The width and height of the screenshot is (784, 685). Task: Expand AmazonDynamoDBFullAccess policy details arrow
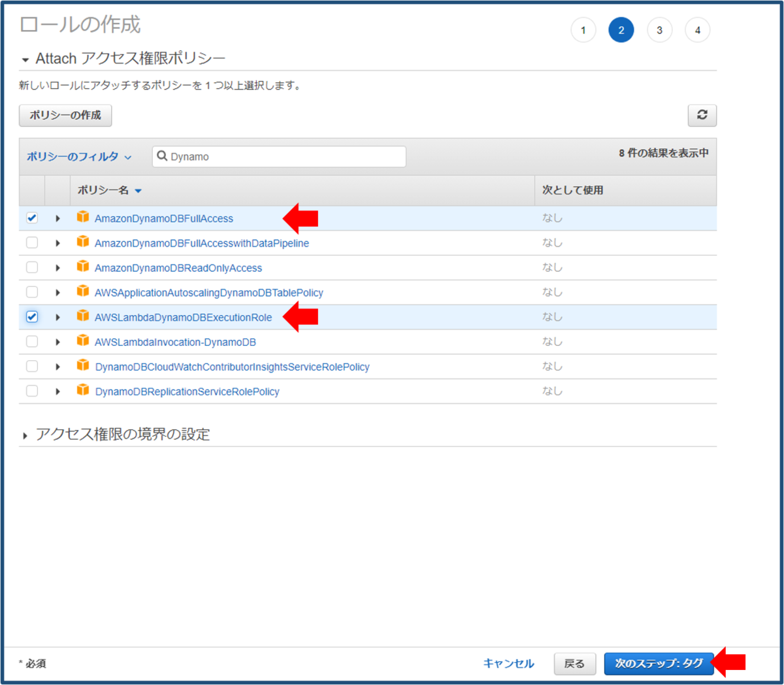pos(57,218)
